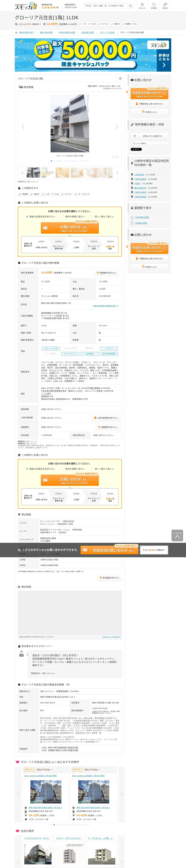The height and width of the screenshot is (868, 186).
Task: Previous arrow in 注目の物件 carousel
Action: pyautogui.click(x=18, y=862)
